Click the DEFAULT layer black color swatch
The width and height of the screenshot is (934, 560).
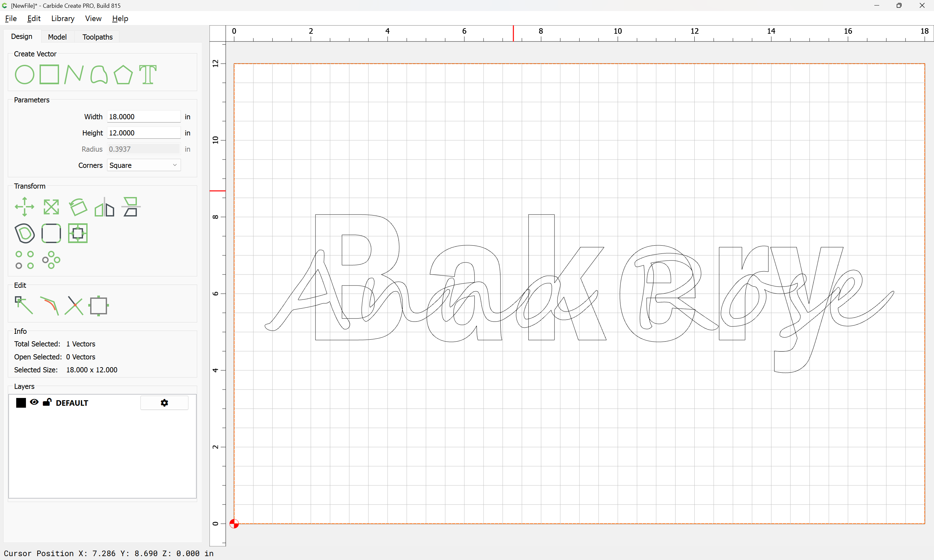(21, 403)
